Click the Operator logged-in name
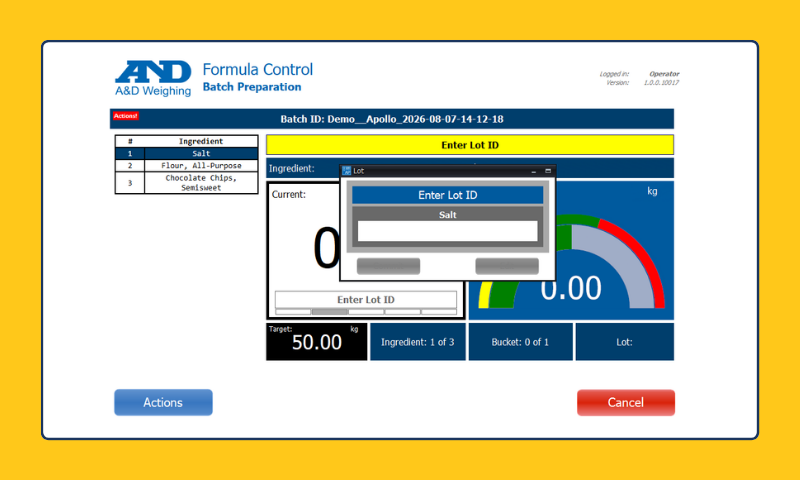800x480 pixels. 664,74
